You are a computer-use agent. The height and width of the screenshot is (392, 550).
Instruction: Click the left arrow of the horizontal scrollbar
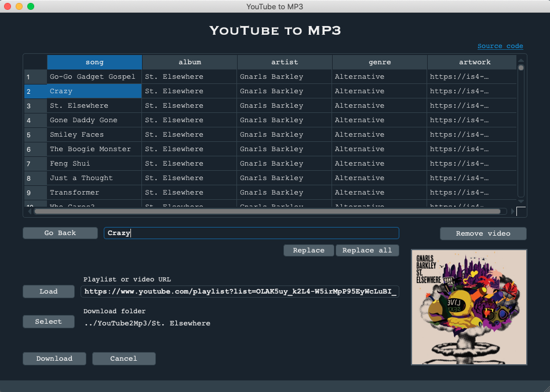[28, 211]
